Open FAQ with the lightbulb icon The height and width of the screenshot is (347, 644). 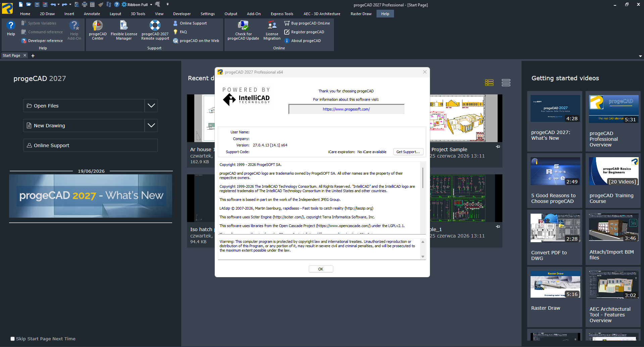[x=180, y=32]
